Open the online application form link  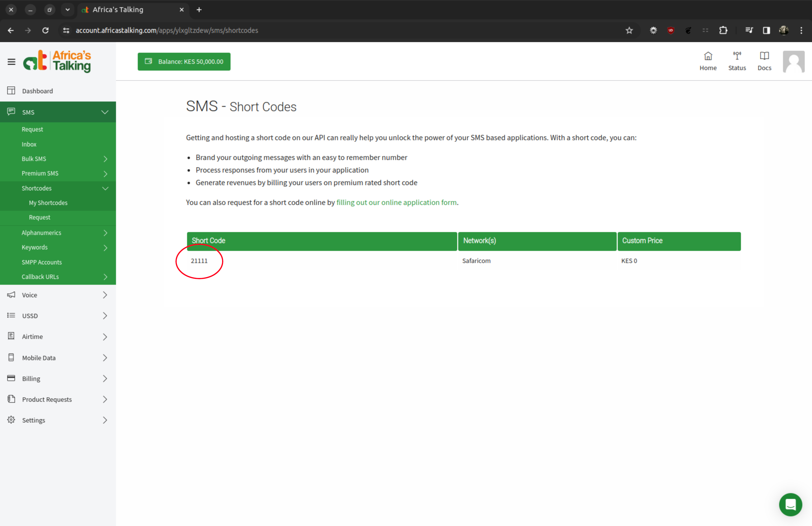click(x=396, y=202)
